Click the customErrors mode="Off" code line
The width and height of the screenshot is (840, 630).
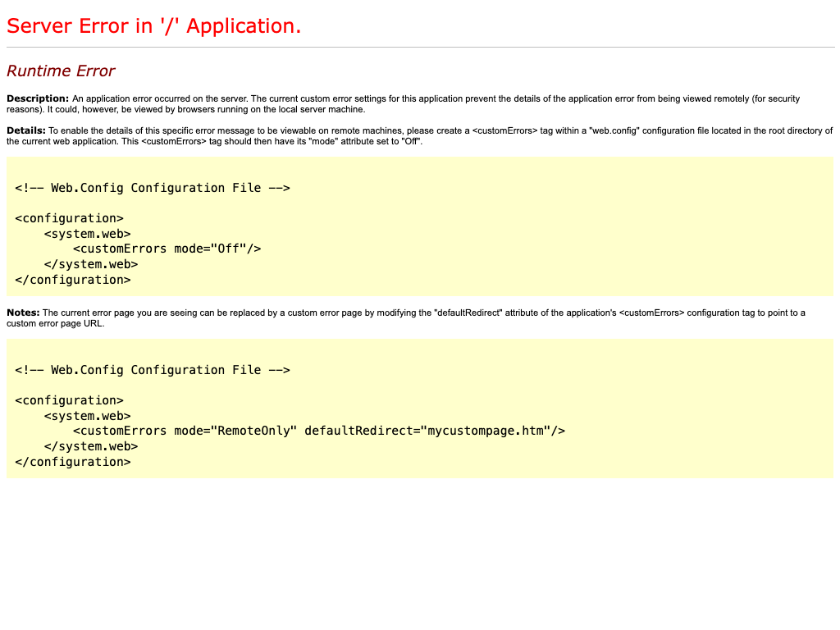pyautogui.click(x=167, y=249)
